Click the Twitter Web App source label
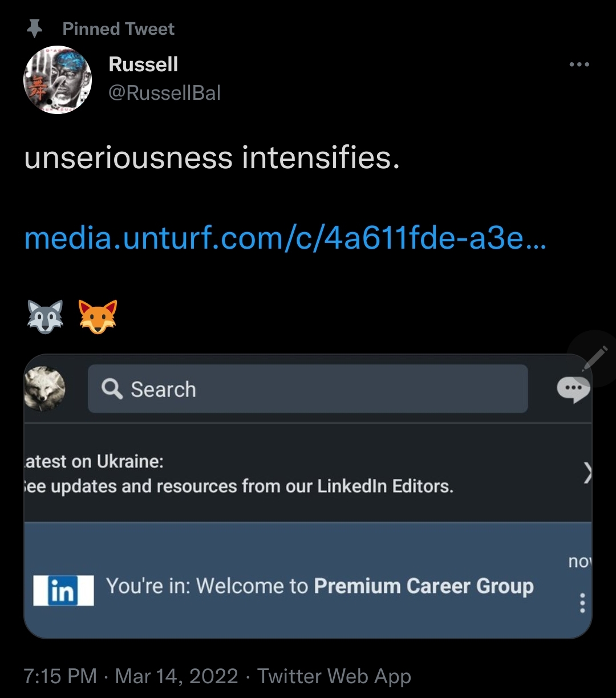The image size is (616, 698). [x=334, y=676]
